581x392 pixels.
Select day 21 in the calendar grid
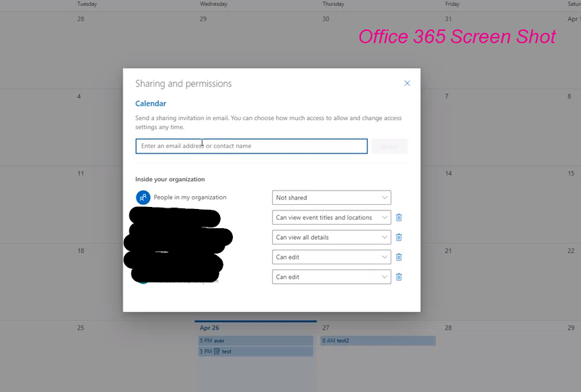(x=448, y=251)
